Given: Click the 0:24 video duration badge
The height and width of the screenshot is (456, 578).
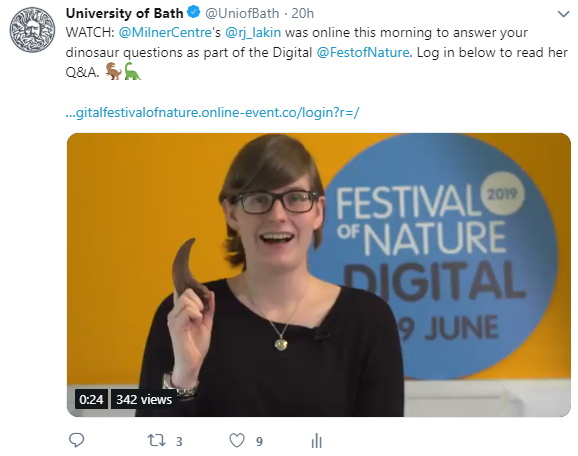Looking at the screenshot, I should (x=91, y=399).
